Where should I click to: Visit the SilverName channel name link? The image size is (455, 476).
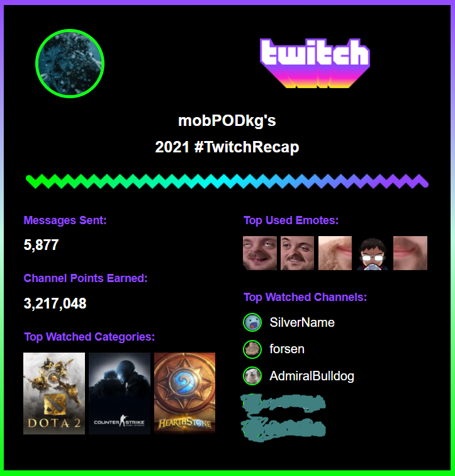click(x=302, y=322)
